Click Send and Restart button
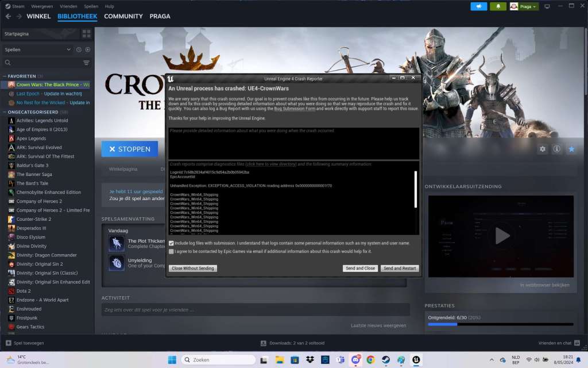 [x=400, y=269]
